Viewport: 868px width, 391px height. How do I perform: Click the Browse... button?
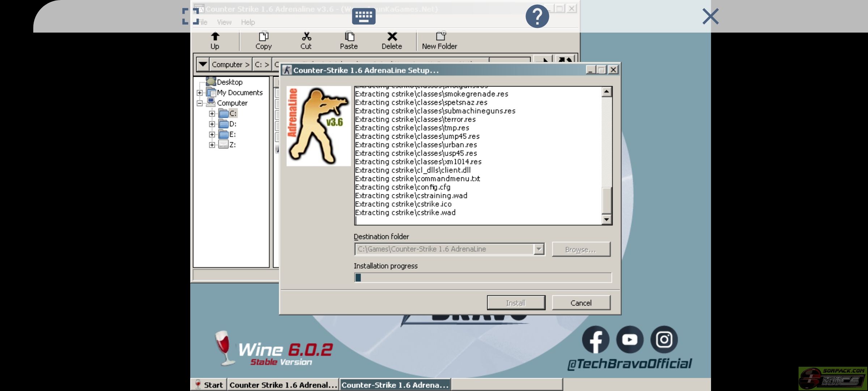[x=581, y=249]
